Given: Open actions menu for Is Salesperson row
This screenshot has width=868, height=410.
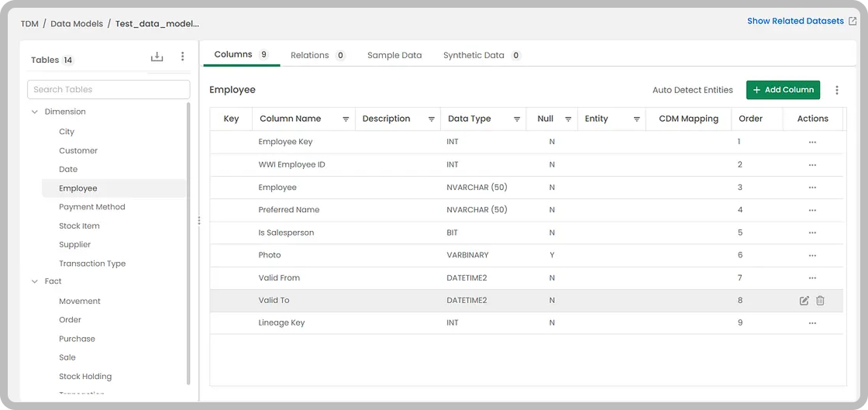Looking at the screenshot, I should point(812,233).
